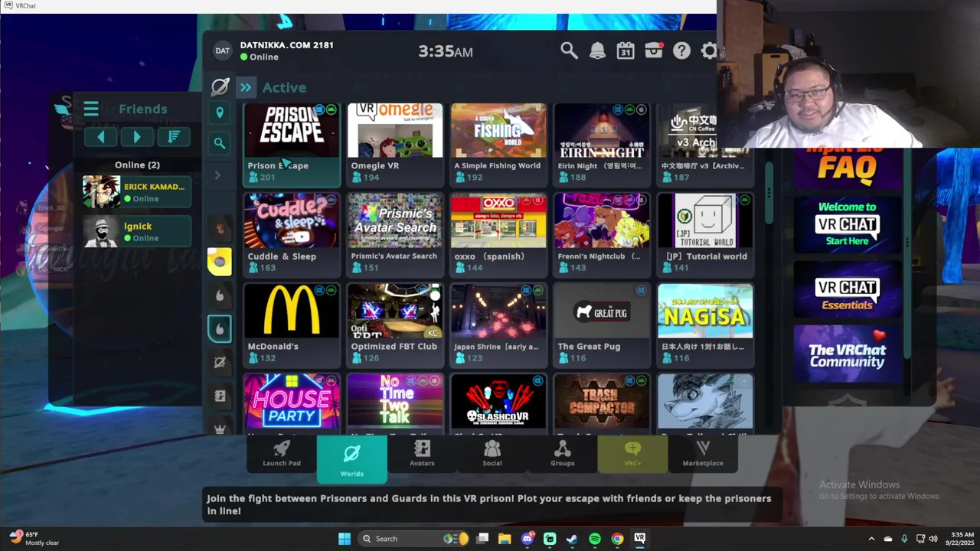Collapse the Active section double-chevron
The height and width of the screenshot is (551, 980).
coord(246,87)
